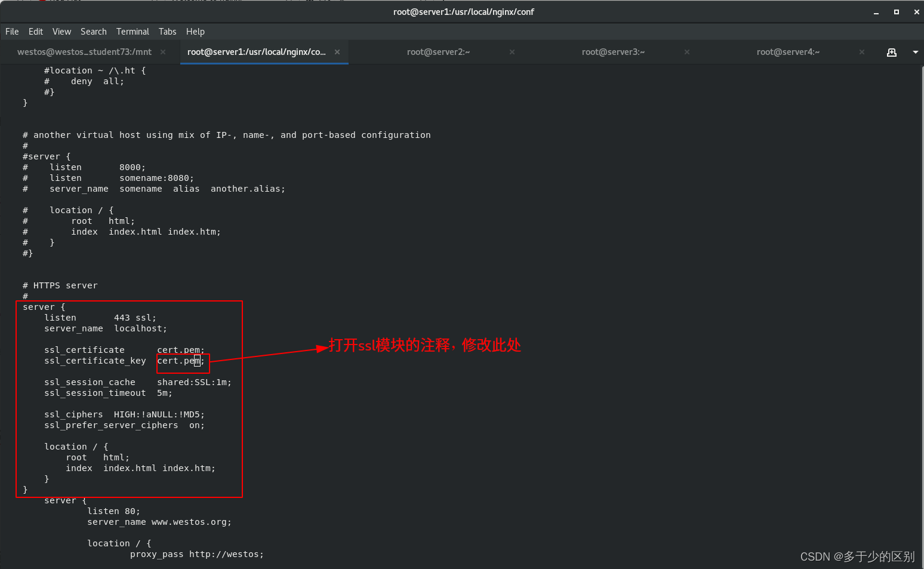Maximize the terminal window
924x569 pixels.
click(x=897, y=12)
